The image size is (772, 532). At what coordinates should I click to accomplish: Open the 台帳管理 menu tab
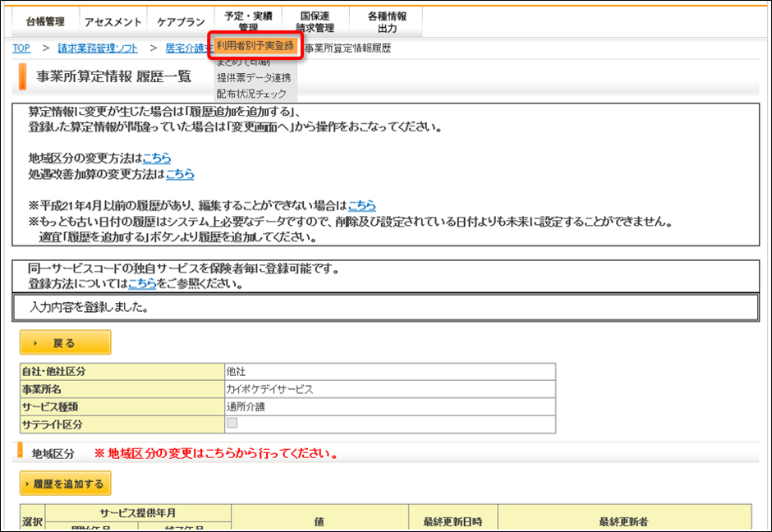click(x=45, y=22)
